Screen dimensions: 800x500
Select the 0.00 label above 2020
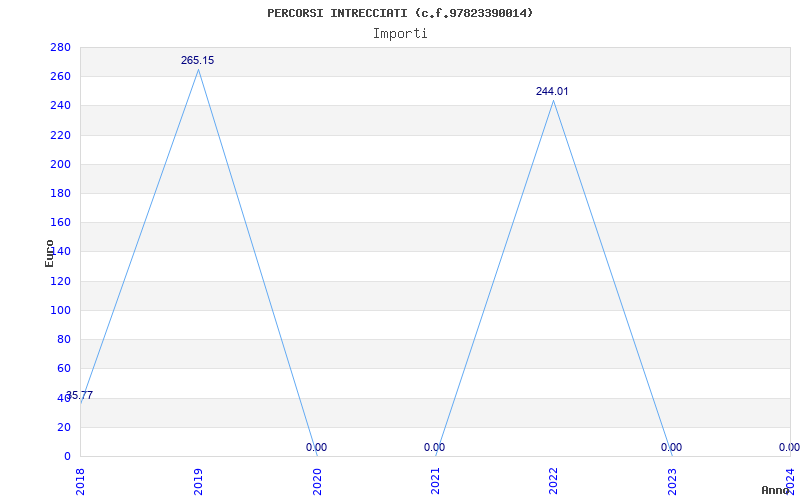click(x=316, y=447)
